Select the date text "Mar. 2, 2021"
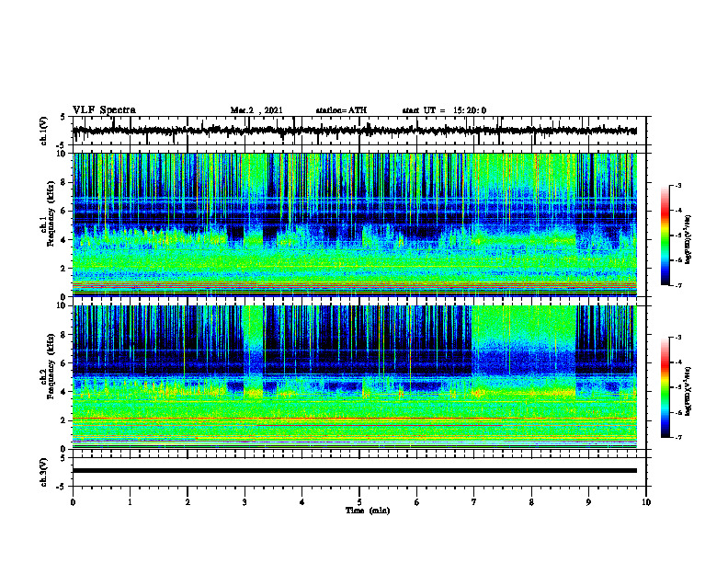This screenshot has width=728, height=563. [x=256, y=110]
